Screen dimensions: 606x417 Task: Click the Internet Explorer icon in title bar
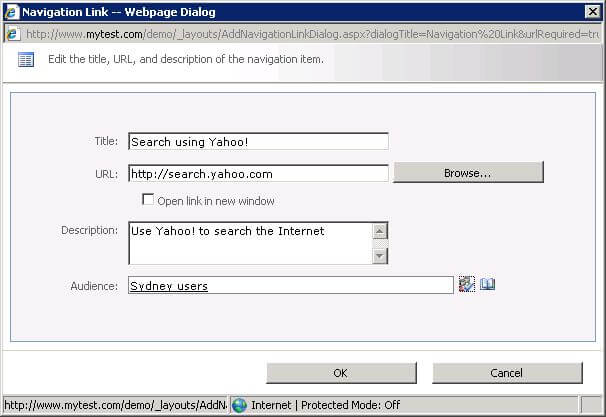pyautogui.click(x=12, y=12)
